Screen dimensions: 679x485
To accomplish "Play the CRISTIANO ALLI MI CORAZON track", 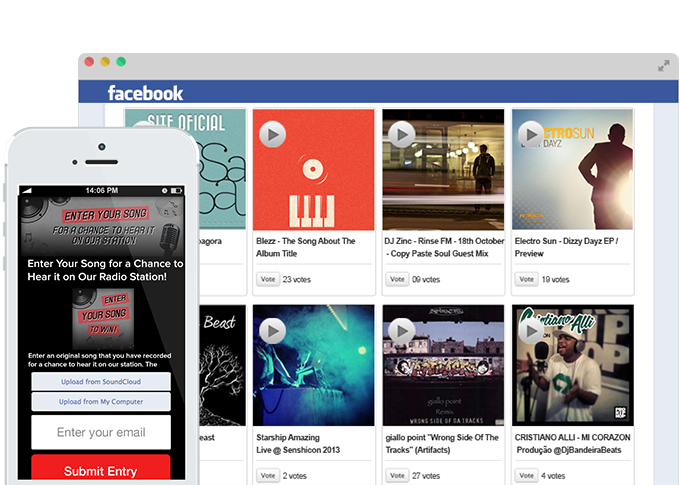I will click(531, 331).
